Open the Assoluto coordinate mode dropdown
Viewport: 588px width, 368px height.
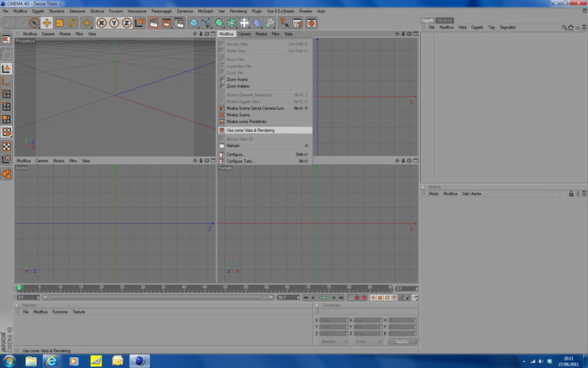(333, 342)
